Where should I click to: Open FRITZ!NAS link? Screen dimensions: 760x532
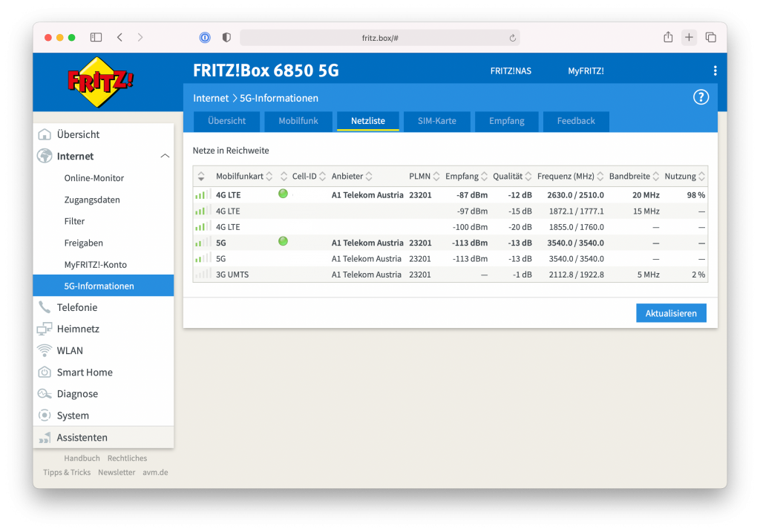pos(511,70)
